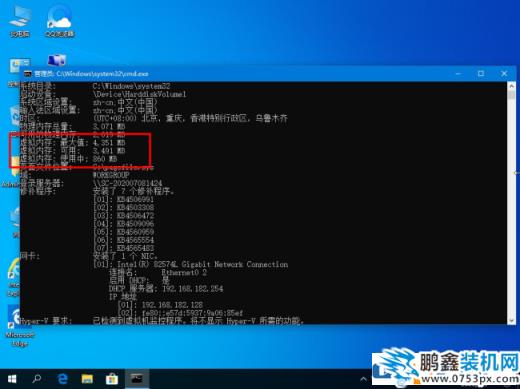Click the Ethernet0 2 connection name

184,273
